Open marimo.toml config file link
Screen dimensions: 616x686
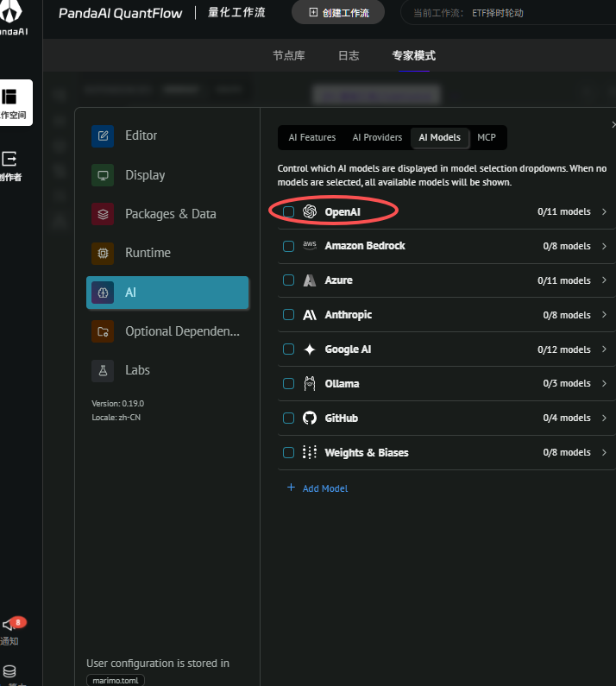click(116, 680)
